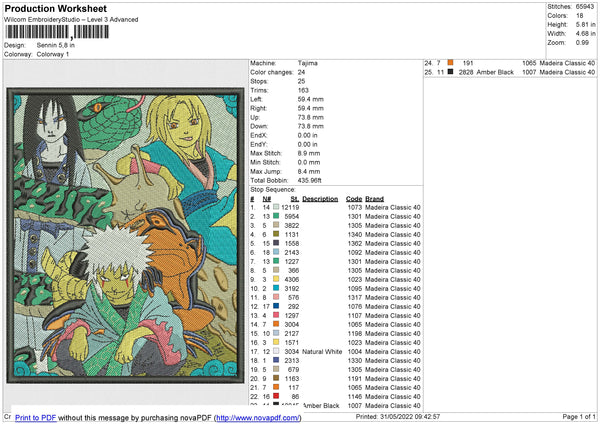Select Amber Black description in stop 25

point(495,72)
